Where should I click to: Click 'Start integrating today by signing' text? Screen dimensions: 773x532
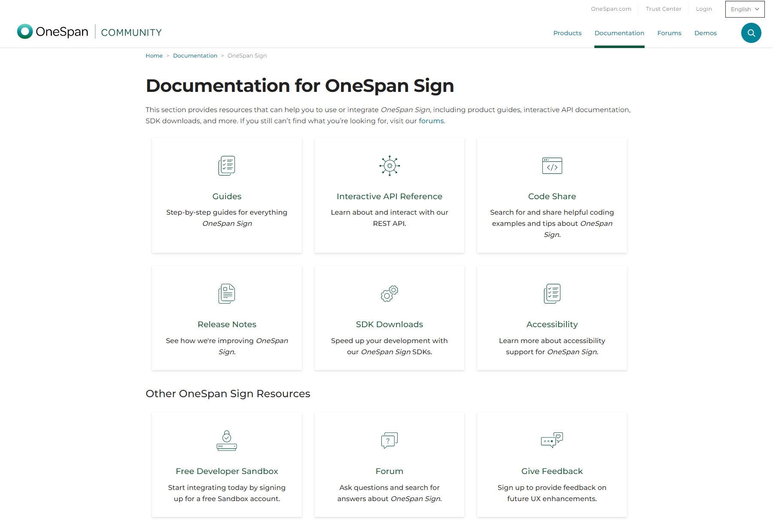coord(227,488)
